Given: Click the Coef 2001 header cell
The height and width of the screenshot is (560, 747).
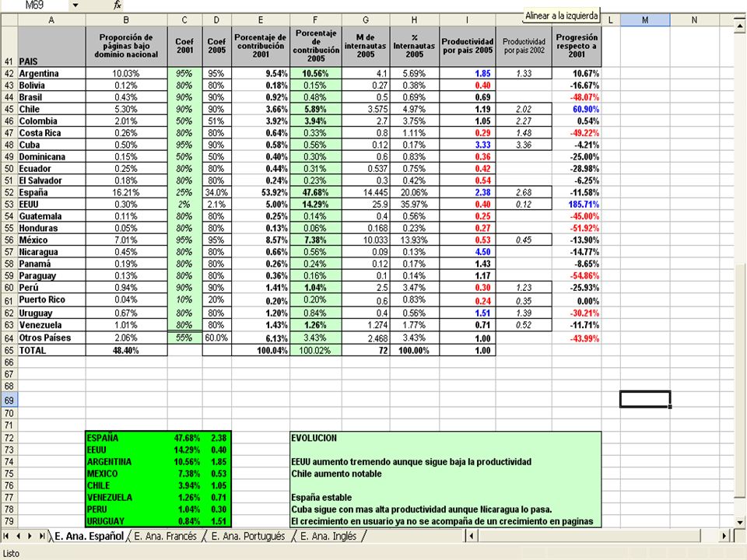Looking at the screenshot, I should coord(185,46).
